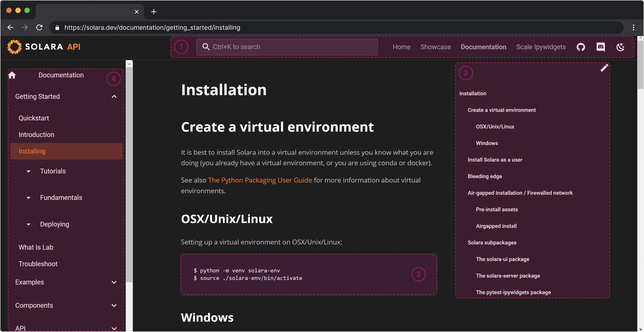Toggle dark/light theme moon icon
The width and height of the screenshot is (644, 332).
620,47
